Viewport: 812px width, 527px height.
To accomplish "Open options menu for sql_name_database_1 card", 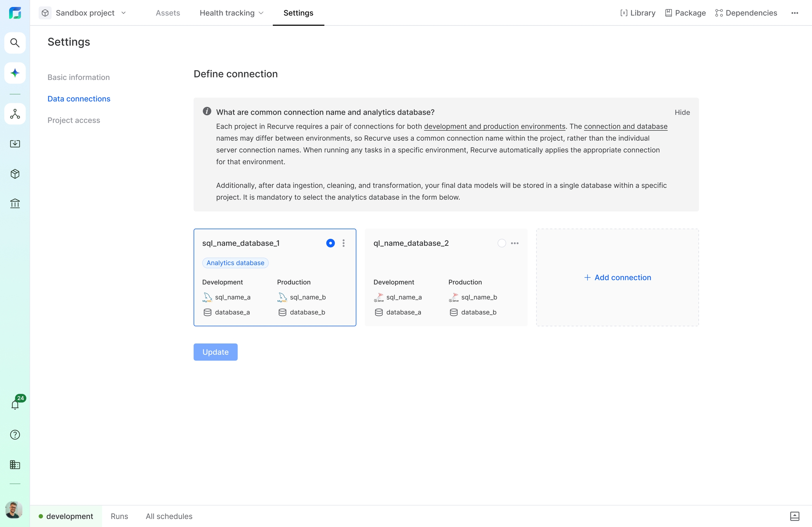I will click(x=344, y=243).
